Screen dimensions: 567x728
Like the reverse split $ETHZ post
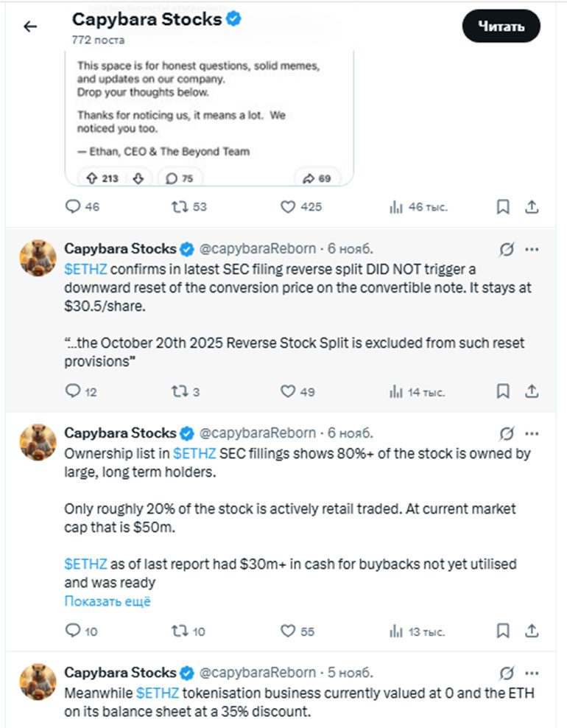(x=288, y=392)
